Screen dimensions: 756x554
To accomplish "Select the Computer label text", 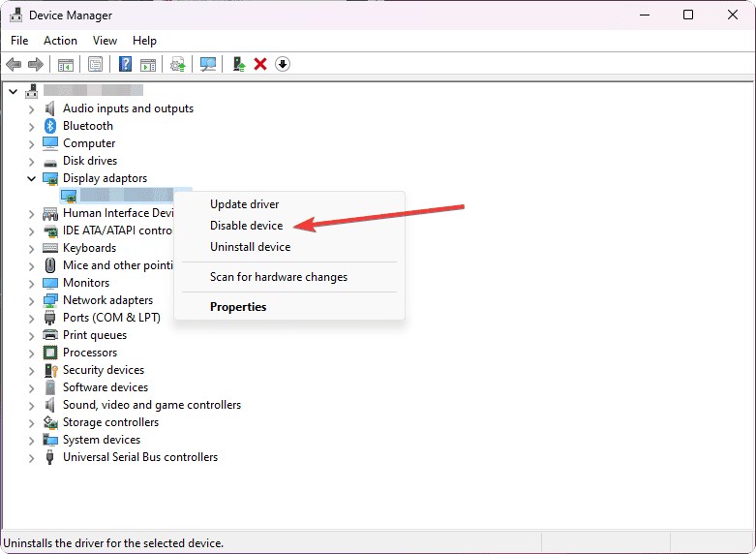I will (x=89, y=143).
